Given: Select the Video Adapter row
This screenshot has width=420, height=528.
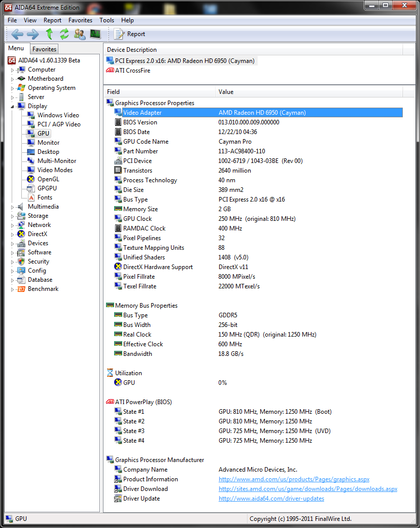Looking at the screenshot, I should [x=258, y=113].
